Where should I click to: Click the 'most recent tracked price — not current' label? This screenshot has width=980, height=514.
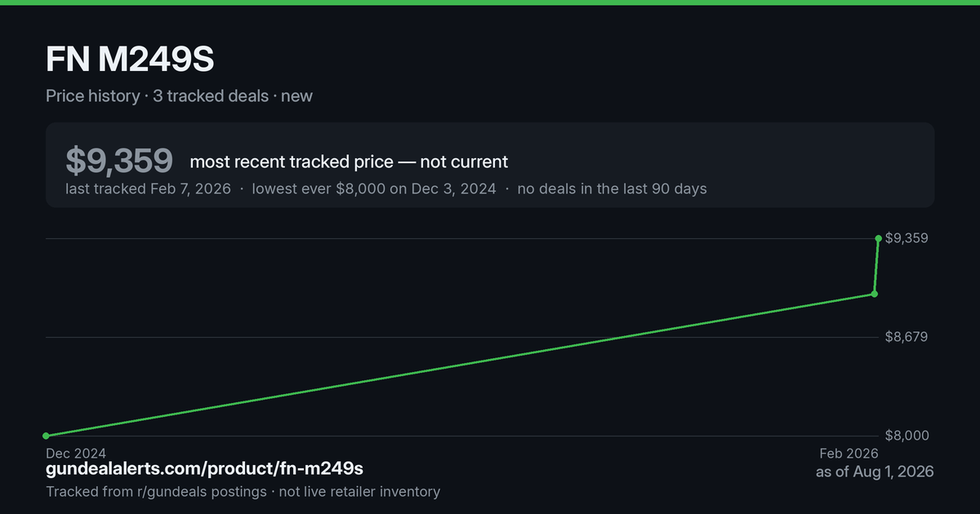(349, 162)
